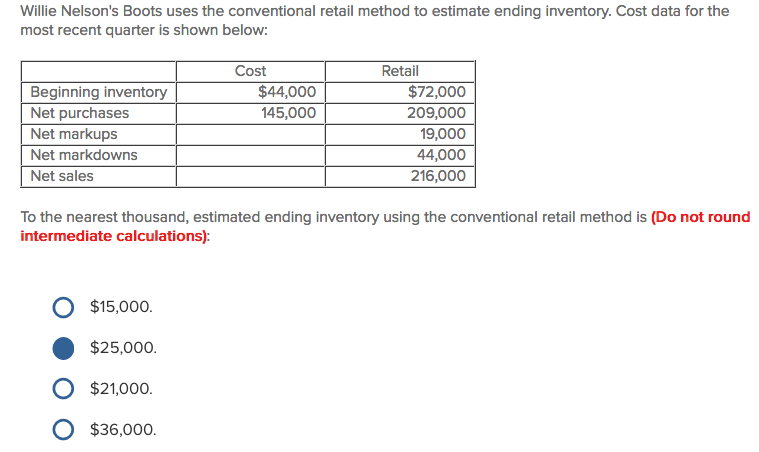Choose the $25,000 radio option
759x452 pixels.
(63, 348)
